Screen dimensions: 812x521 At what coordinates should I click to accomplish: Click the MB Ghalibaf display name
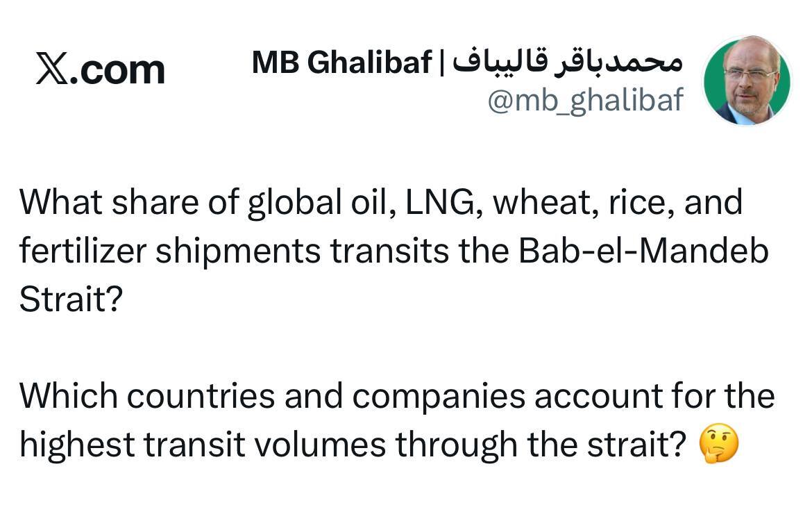(341, 63)
